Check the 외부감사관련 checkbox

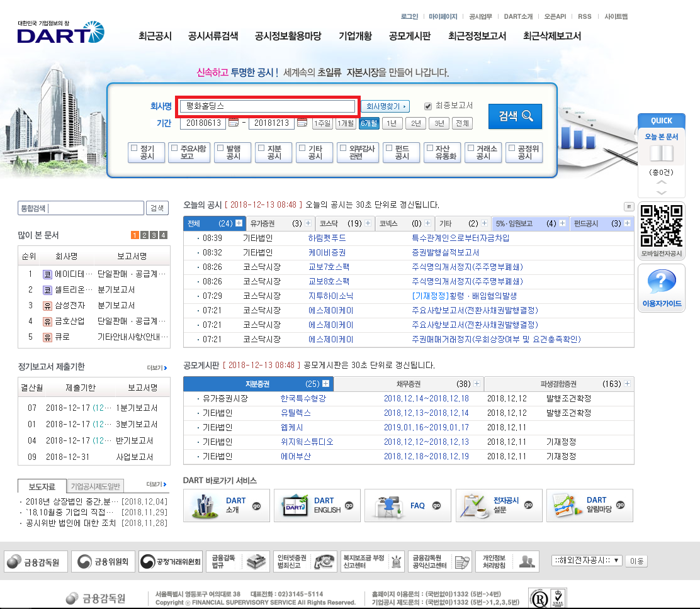pyautogui.click(x=343, y=148)
